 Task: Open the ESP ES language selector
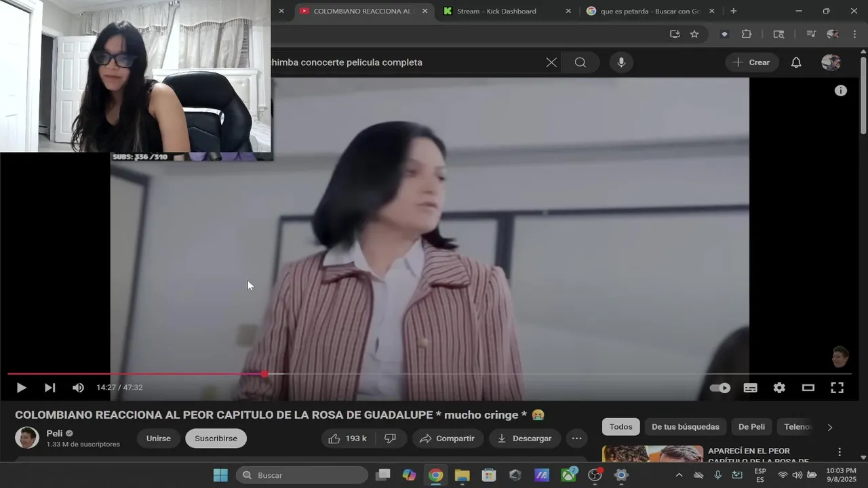click(x=760, y=475)
